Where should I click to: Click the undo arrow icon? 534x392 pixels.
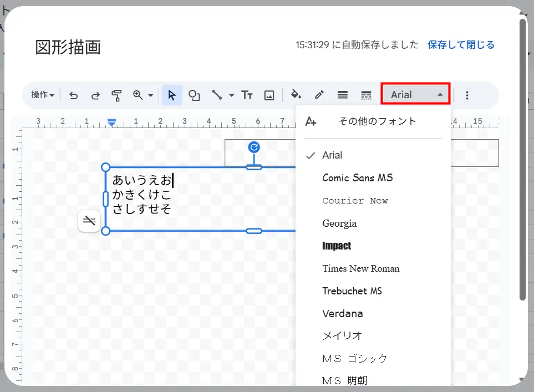pos(73,95)
